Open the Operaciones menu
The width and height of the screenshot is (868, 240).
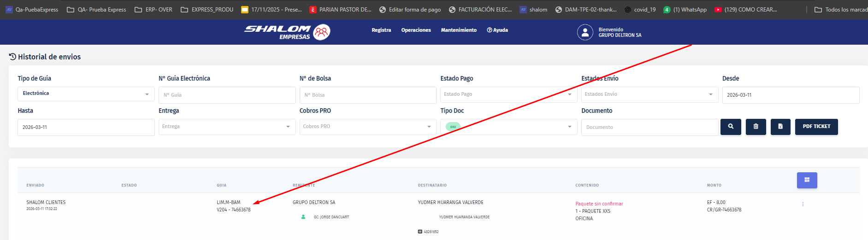[x=416, y=30]
